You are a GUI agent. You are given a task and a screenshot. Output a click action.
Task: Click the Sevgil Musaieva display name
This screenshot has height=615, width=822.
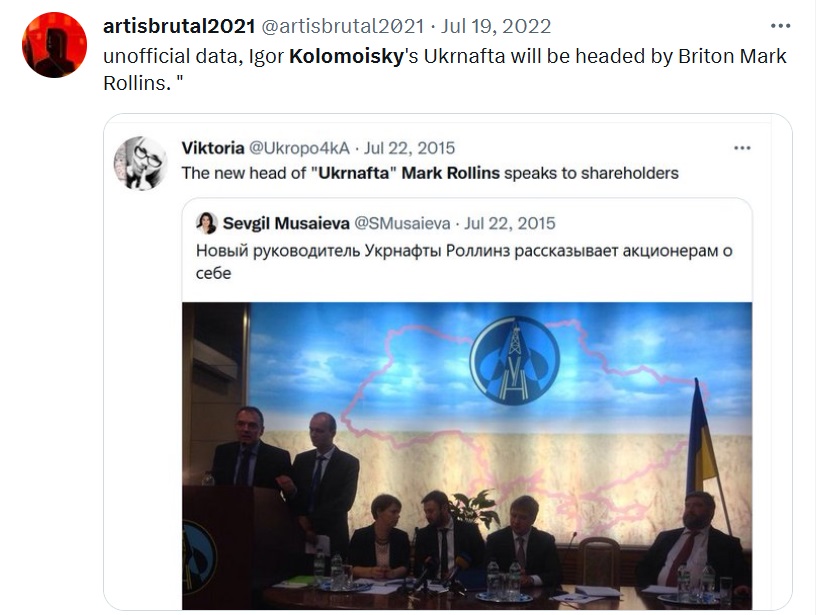tap(286, 223)
